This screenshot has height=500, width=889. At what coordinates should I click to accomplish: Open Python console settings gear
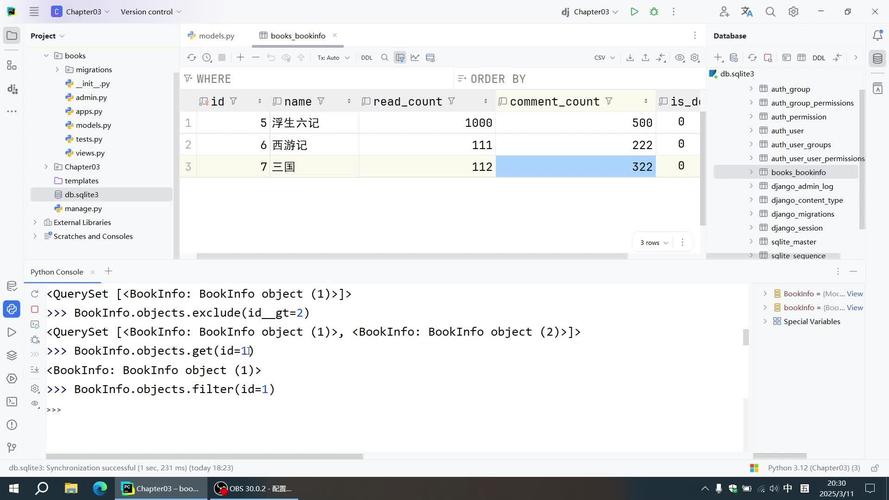pos(35,388)
